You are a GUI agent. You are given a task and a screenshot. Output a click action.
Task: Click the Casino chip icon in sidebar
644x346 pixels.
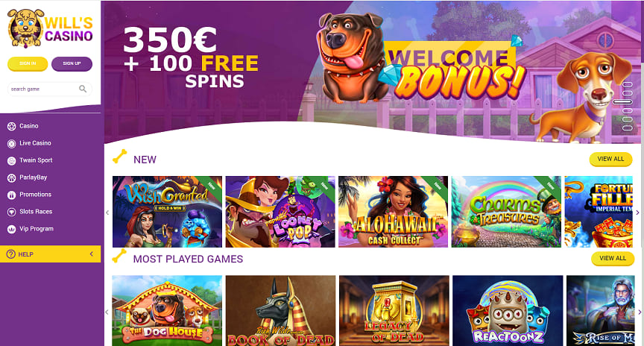(x=11, y=127)
